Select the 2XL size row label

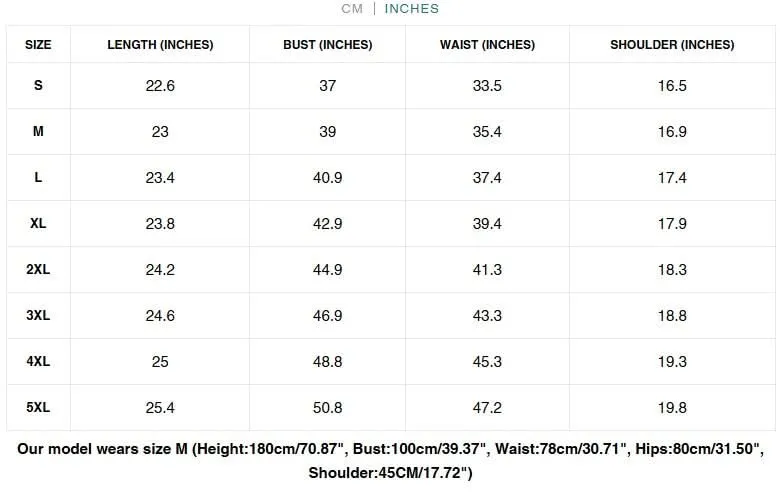tap(38, 270)
